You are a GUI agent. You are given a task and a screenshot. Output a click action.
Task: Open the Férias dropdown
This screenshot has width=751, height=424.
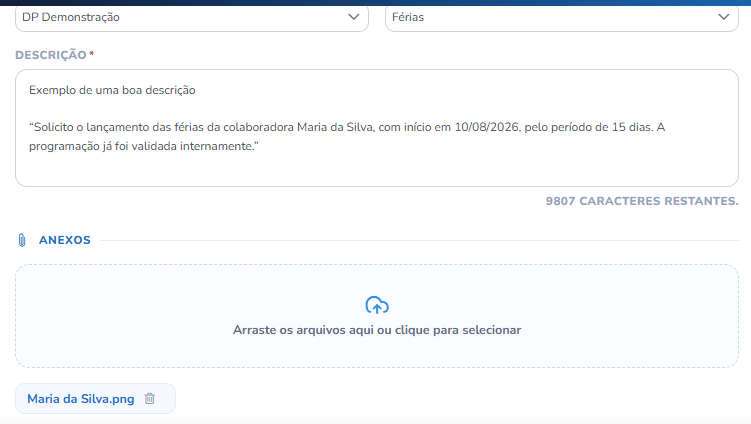coord(561,17)
